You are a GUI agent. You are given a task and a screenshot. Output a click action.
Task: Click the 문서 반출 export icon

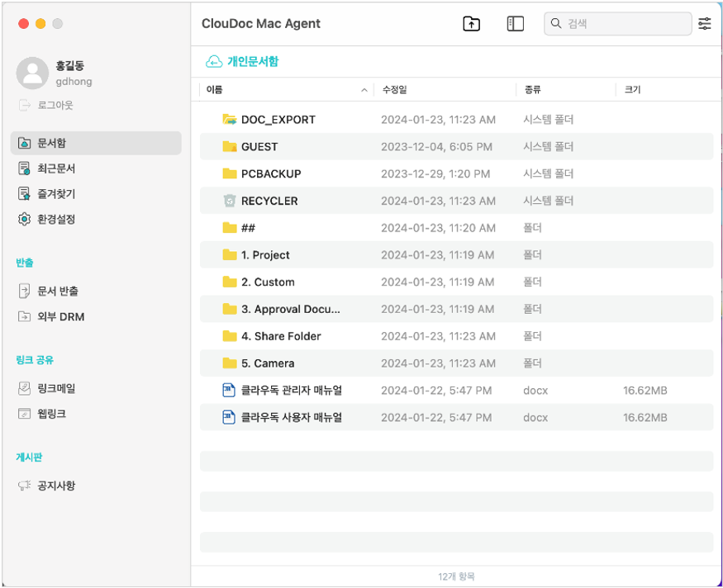click(24, 291)
